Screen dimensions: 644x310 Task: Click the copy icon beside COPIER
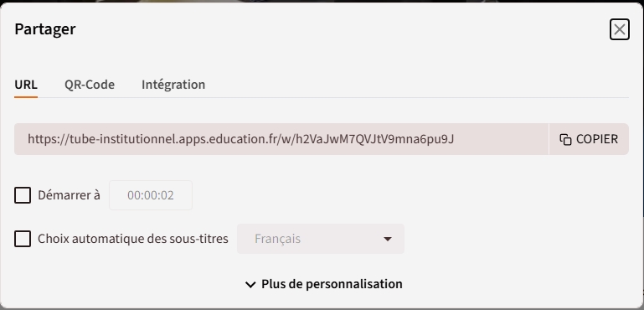pyautogui.click(x=565, y=139)
